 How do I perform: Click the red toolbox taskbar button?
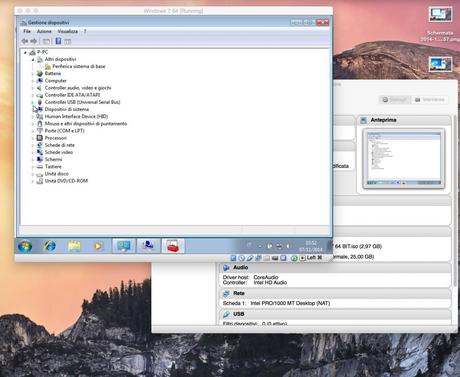(173, 246)
